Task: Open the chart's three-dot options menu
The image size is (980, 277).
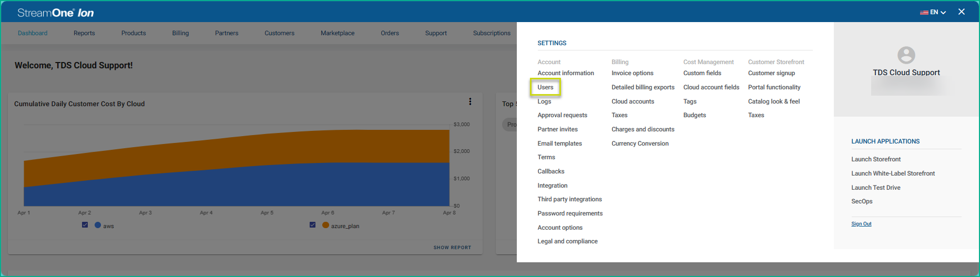Action: [x=470, y=101]
